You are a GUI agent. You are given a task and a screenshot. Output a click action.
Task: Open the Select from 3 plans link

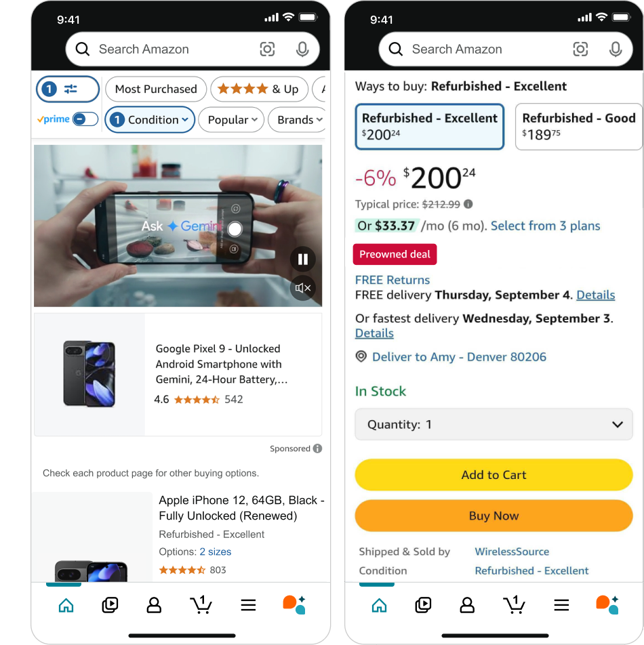point(545,226)
